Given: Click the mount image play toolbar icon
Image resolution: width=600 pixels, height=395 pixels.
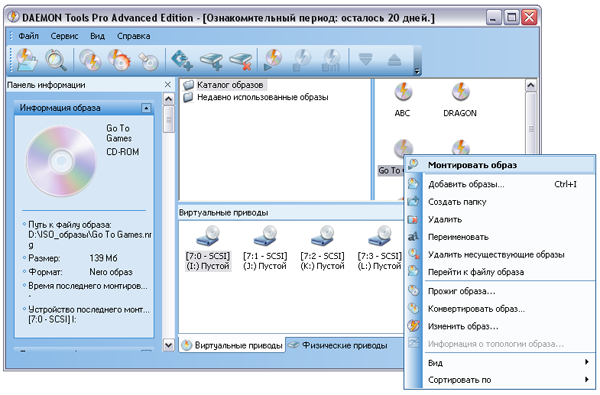Looking at the screenshot, I should tap(273, 60).
